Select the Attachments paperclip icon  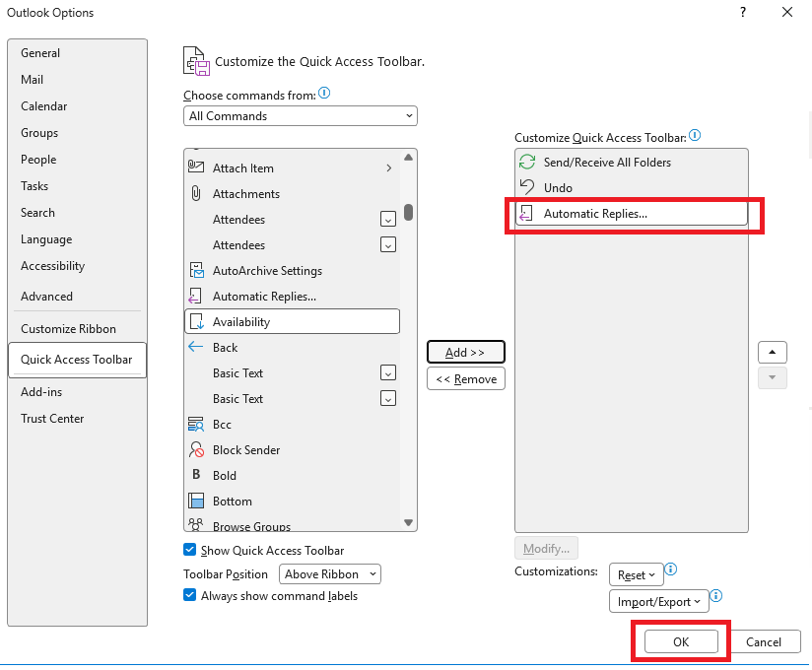click(x=196, y=193)
